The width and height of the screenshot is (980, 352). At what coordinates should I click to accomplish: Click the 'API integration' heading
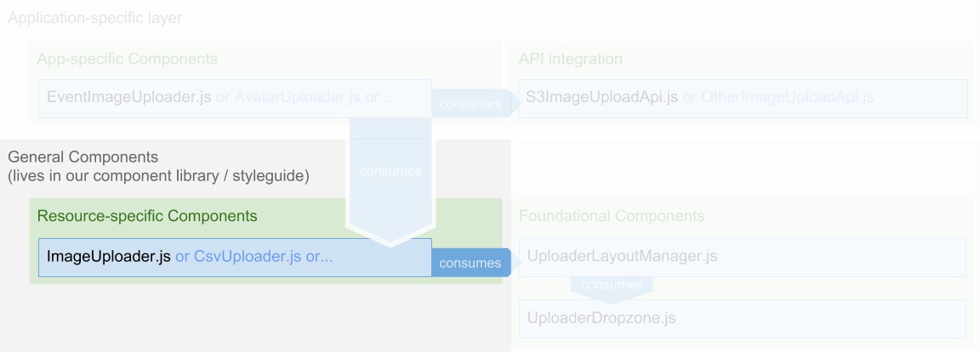[571, 59]
